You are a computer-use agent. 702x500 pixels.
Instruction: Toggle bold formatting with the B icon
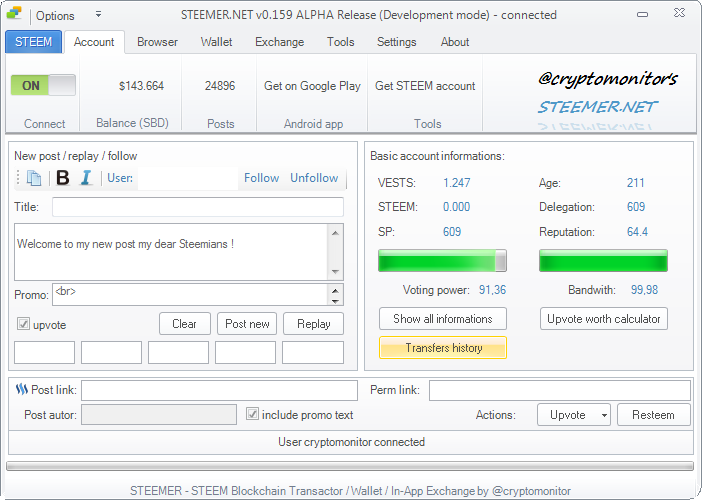[63, 178]
